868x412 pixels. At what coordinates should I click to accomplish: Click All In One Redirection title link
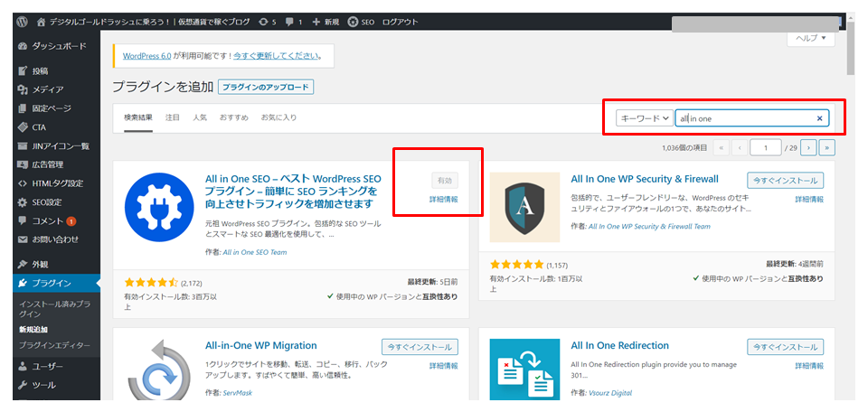coord(619,346)
